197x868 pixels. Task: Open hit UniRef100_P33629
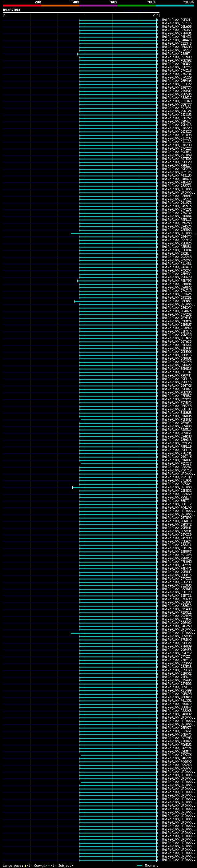(177, 606)
